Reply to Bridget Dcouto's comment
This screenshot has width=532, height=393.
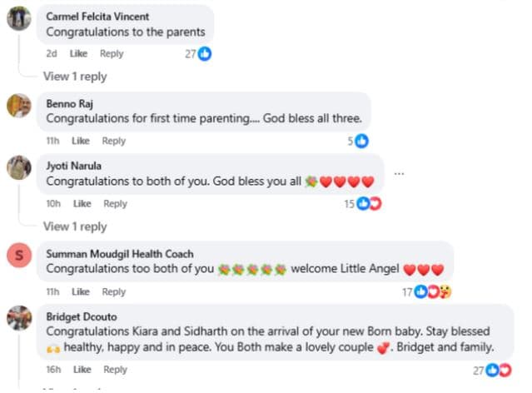[x=115, y=370]
